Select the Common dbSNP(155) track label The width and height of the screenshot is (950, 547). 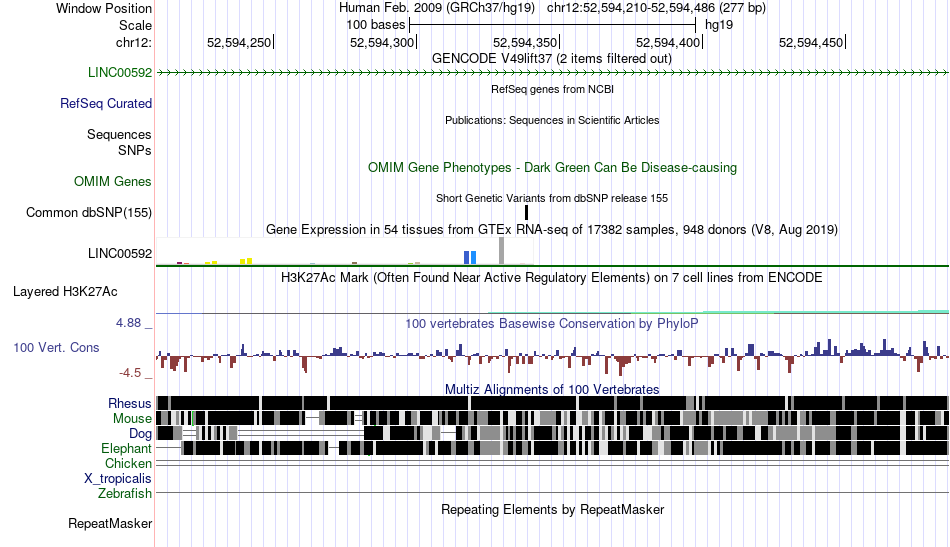coord(88,213)
